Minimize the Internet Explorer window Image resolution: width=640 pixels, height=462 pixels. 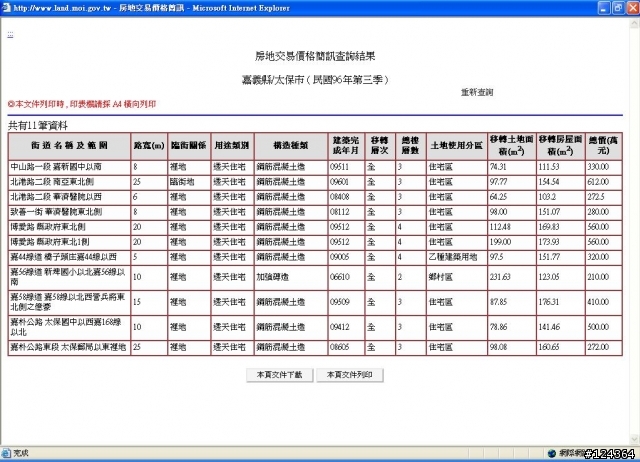(x=604, y=8)
